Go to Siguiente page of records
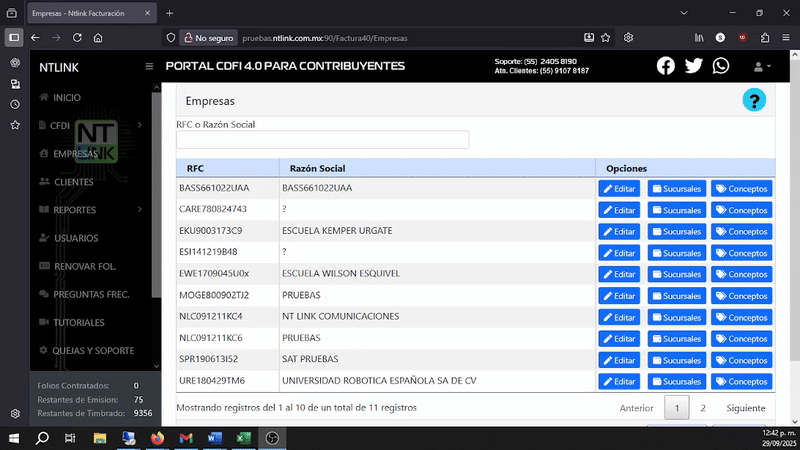The image size is (800, 450). [x=745, y=408]
